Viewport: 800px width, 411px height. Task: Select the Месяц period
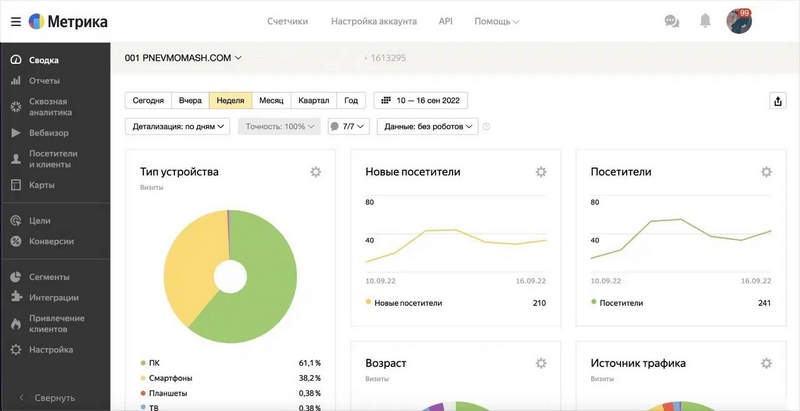click(271, 100)
